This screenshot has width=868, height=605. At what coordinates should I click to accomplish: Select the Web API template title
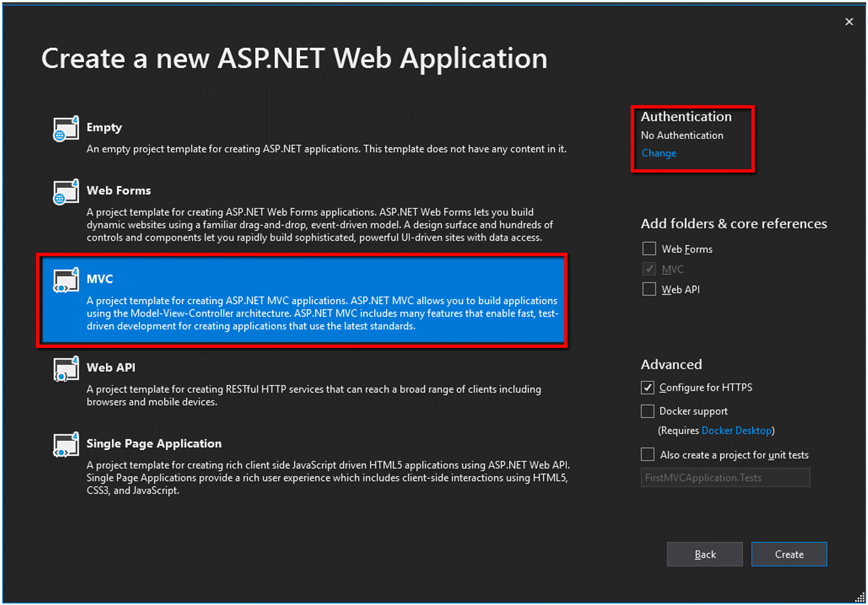(x=111, y=367)
